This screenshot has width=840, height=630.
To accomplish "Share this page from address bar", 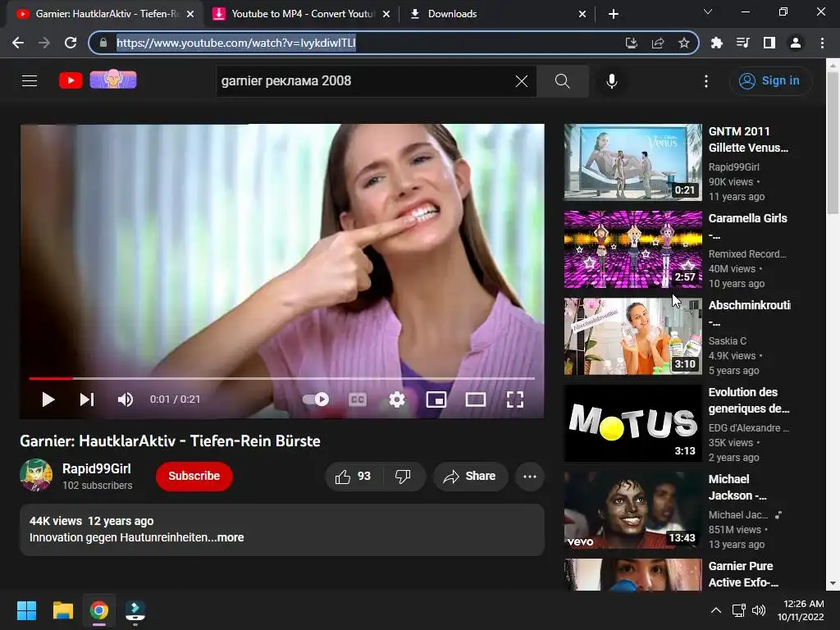I will 658,43.
